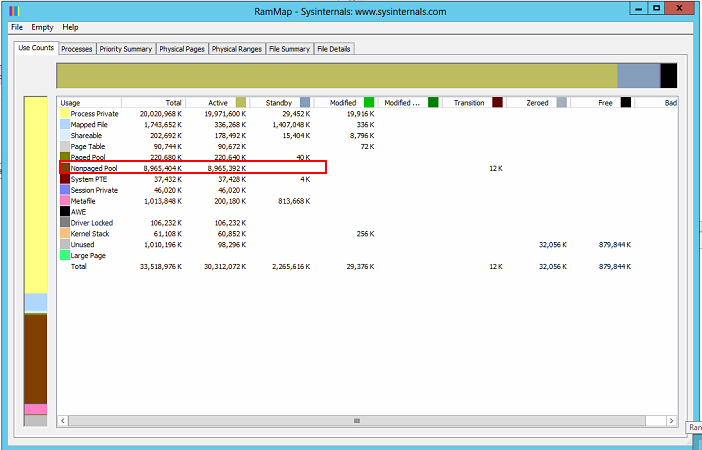Click the right arrow of horizontal scrollbar
The image size is (702, 450).
671,420
